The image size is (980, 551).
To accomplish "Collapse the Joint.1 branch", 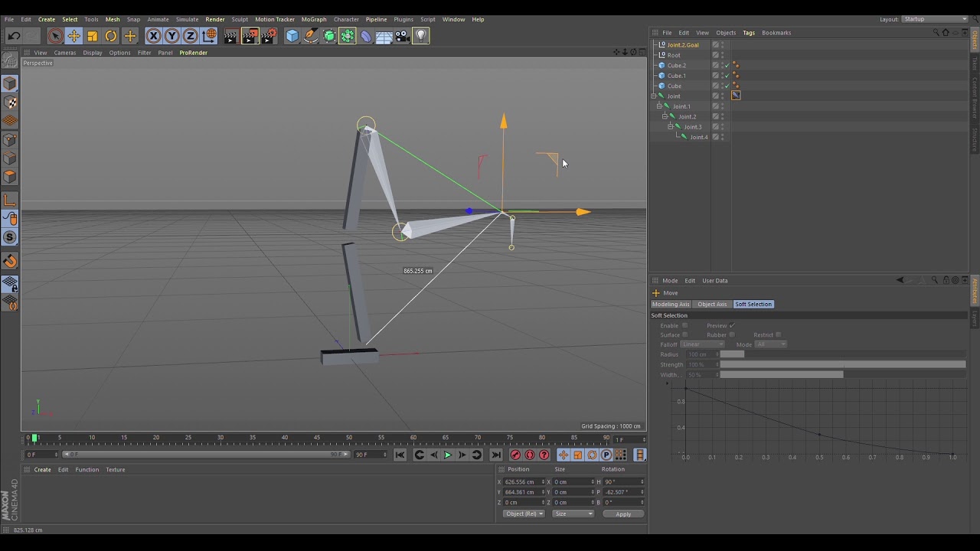I will [x=659, y=106].
